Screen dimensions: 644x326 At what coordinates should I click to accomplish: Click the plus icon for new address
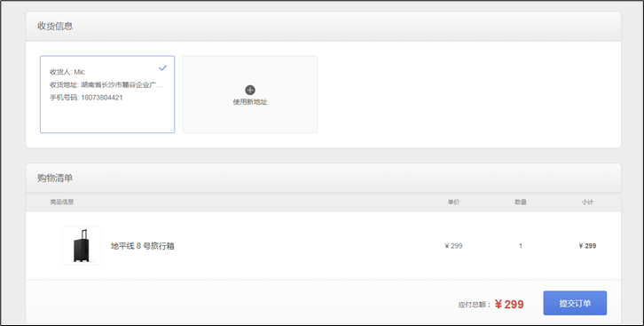tap(250, 90)
